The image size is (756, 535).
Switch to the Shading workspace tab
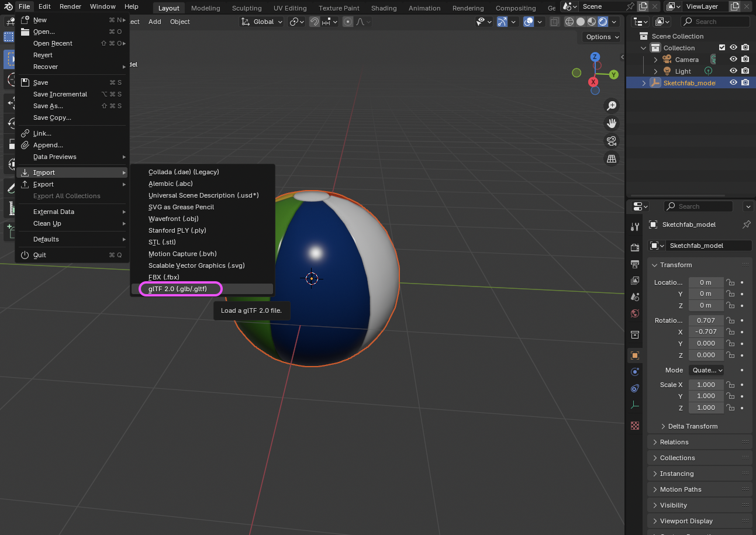[x=384, y=8]
